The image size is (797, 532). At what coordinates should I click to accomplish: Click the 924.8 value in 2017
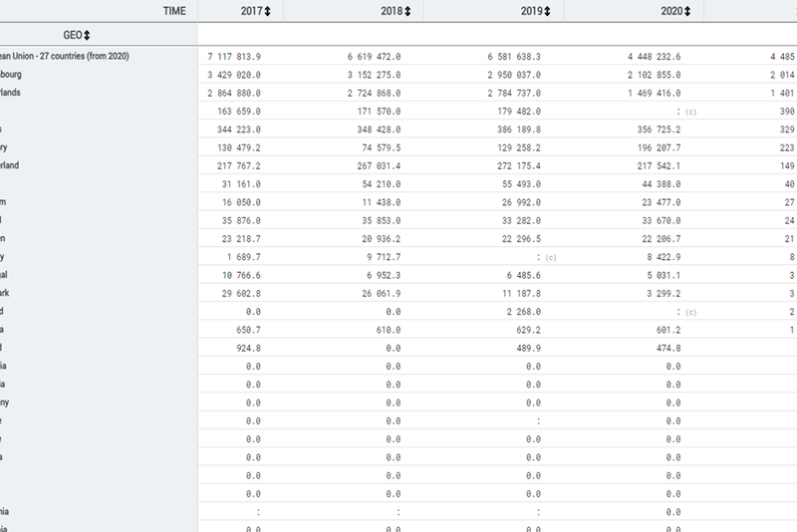246,348
